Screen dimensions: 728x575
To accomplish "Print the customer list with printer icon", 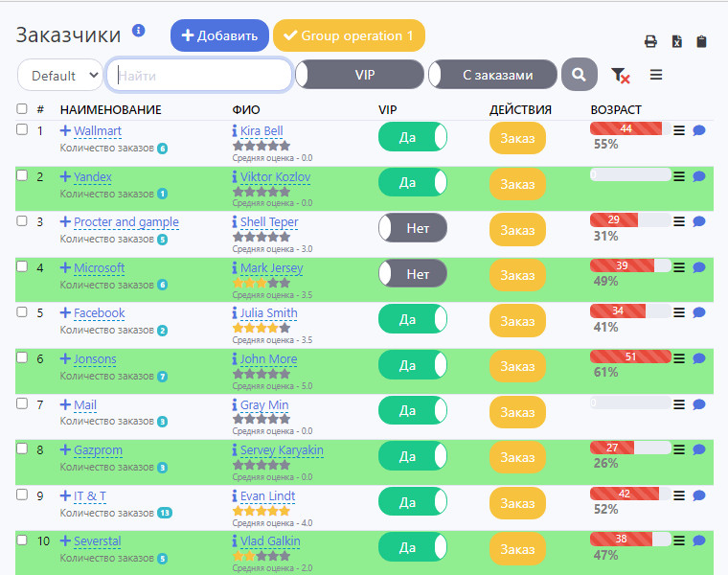I will (650, 42).
